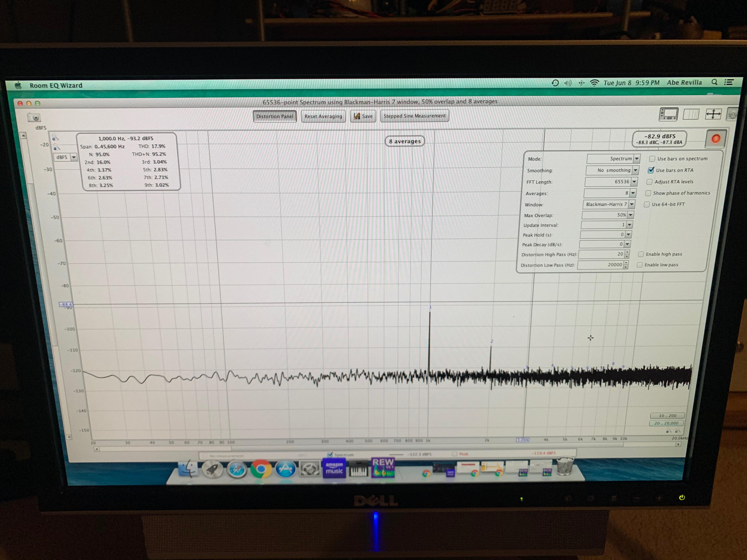The height and width of the screenshot is (560, 747).
Task: Click the Distortion High Pass stepper arrows
Action: [627, 254]
